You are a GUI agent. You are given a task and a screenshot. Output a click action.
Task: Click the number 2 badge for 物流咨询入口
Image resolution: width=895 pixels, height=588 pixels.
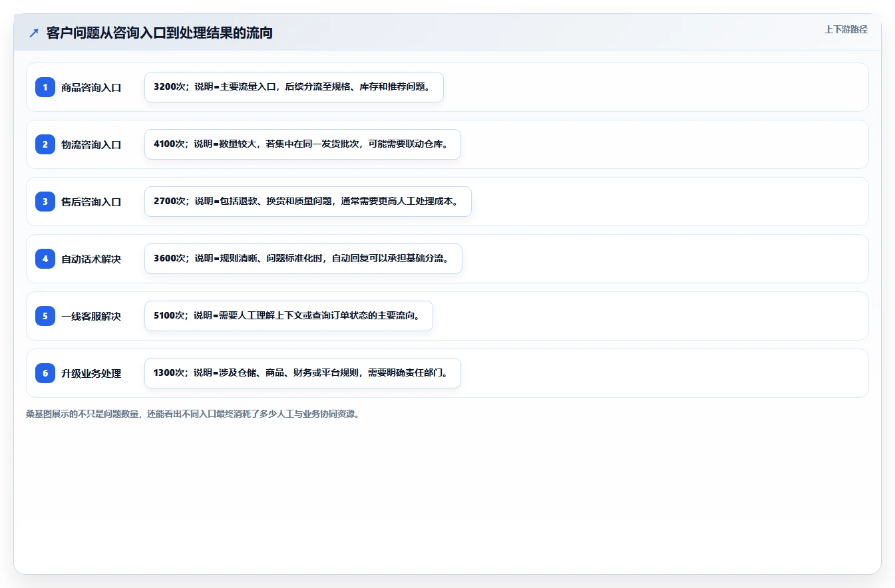pos(45,144)
